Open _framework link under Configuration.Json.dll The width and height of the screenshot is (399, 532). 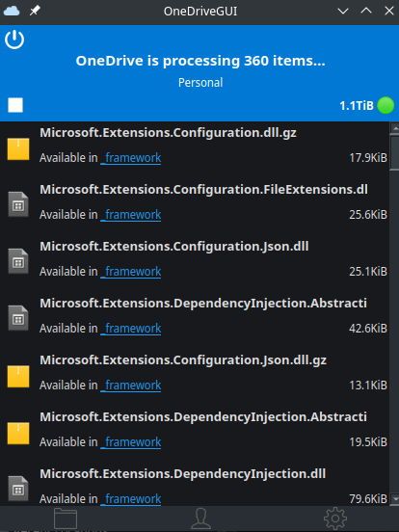pyautogui.click(x=131, y=272)
